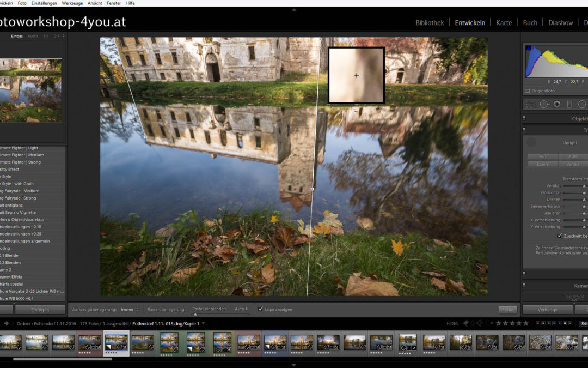The height and width of the screenshot is (368, 588).
Task: Switch off the Objektivkorrekturen panel toggle
Action: point(524,118)
